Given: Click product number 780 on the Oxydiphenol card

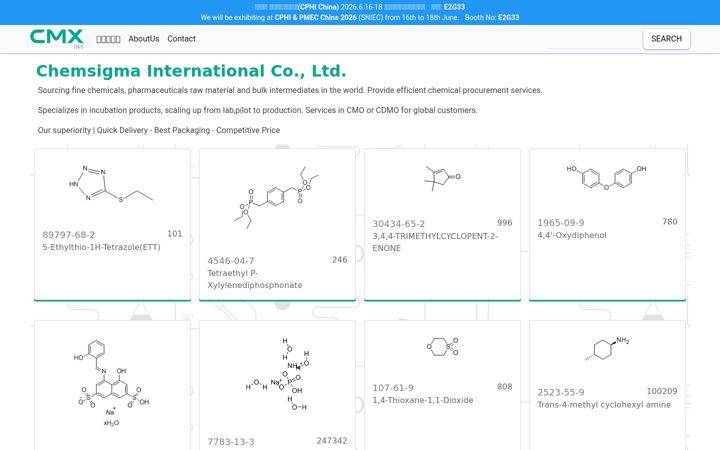Looking at the screenshot, I should coord(669,222).
